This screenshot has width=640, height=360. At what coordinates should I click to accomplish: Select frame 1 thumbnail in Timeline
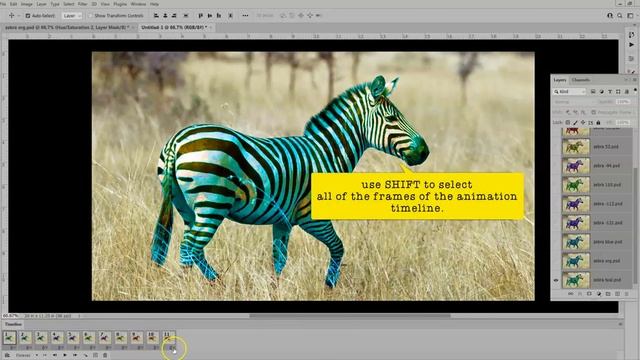[x=10, y=338]
